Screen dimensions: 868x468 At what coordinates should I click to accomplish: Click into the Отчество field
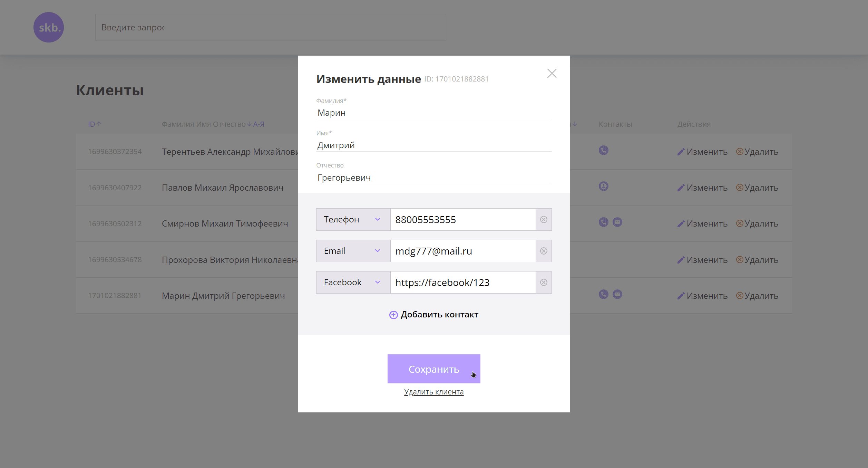pyautogui.click(x=433, y=178)
